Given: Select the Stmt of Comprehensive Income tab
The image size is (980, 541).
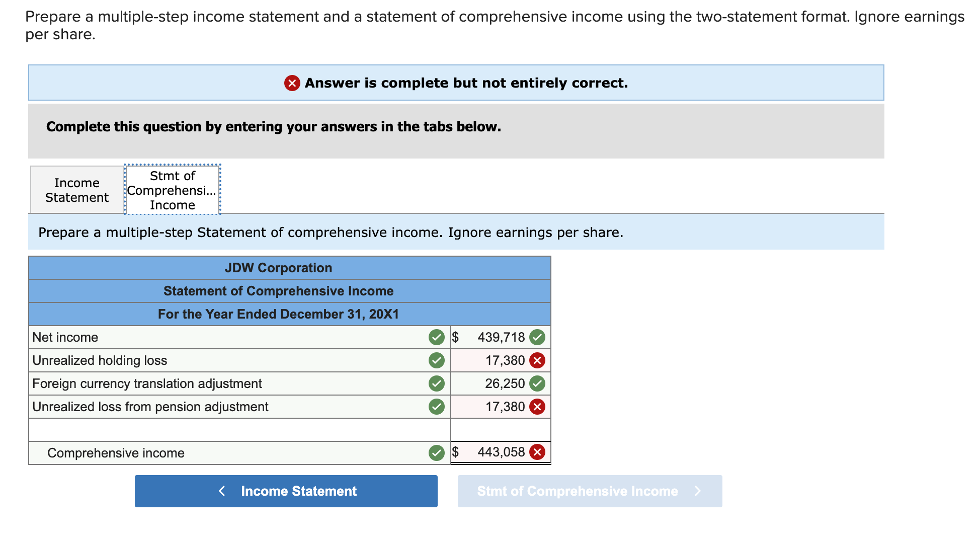Looking at the screenshot, I should coord(172,190).
